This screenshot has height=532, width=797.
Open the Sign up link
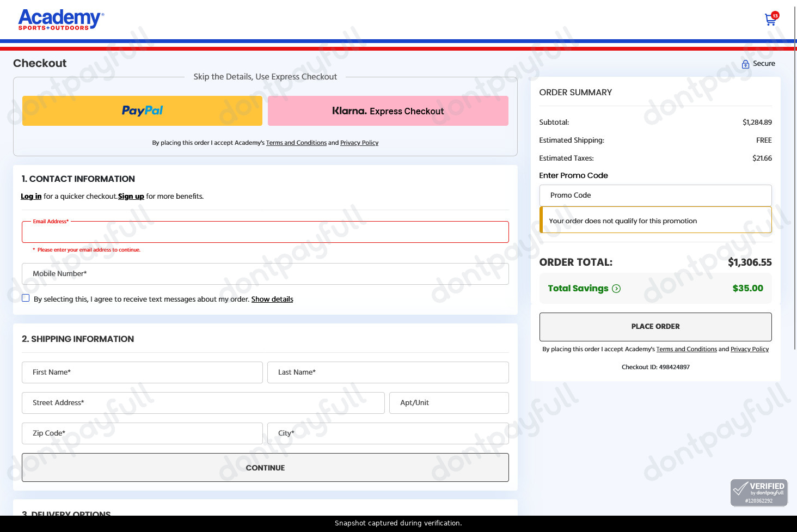[x=131, y=197]
